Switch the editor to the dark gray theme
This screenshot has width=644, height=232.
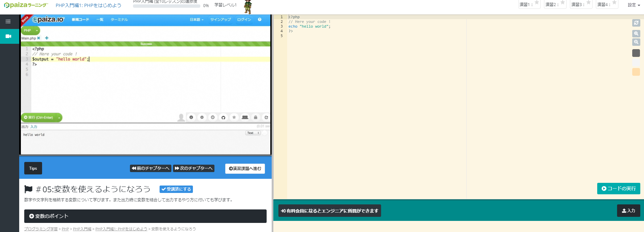coord(636,53)
